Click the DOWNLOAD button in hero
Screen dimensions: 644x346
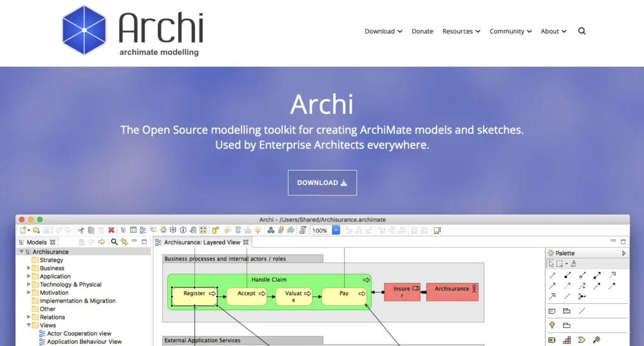323,183
